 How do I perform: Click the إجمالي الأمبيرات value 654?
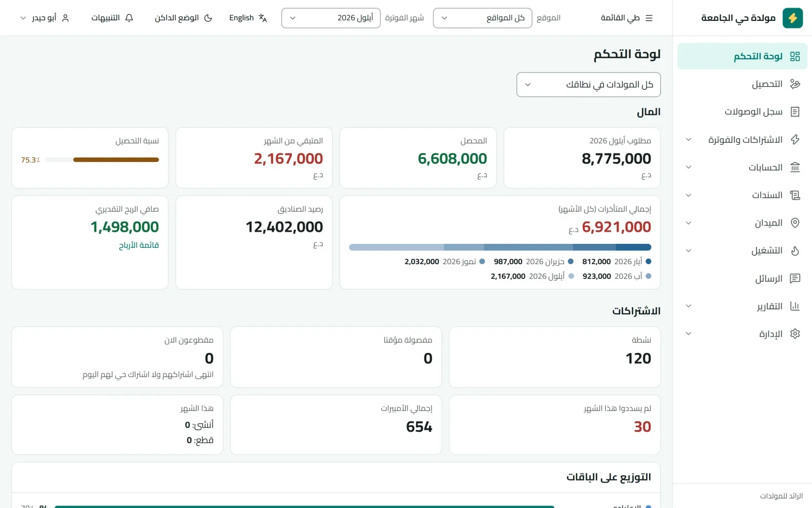419,427
